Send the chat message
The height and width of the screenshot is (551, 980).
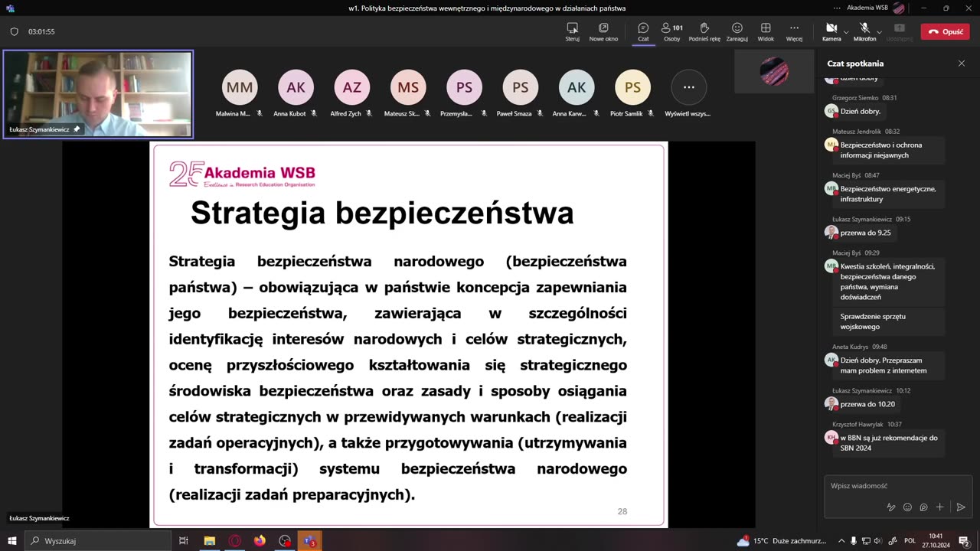click(x=961, y=507)
